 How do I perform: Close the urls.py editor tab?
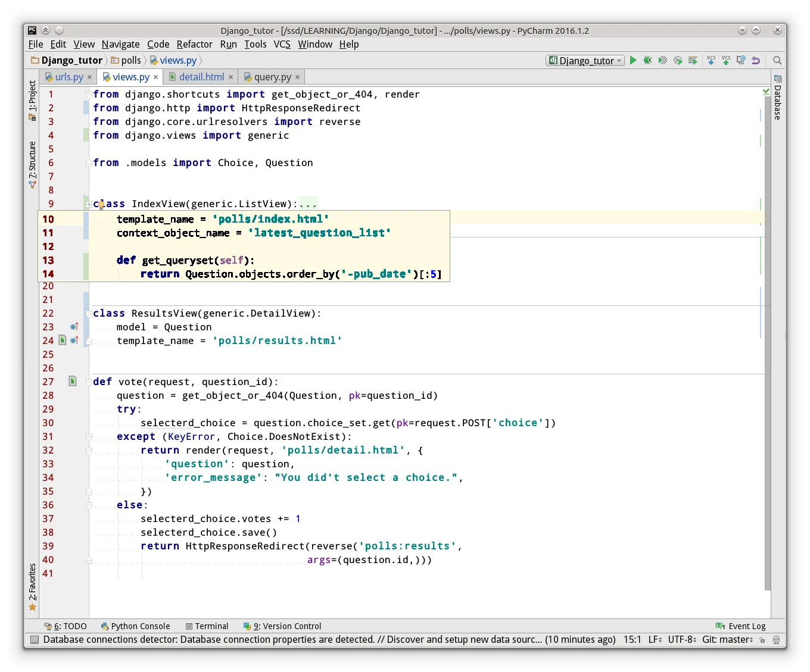pyautogui.click(x=90, y=77)
